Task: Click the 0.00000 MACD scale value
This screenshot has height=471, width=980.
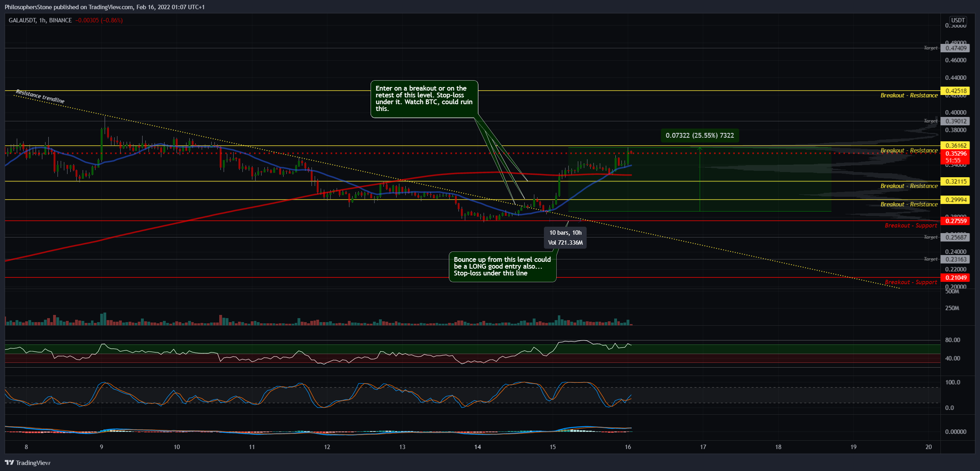Action: point(955,431)
